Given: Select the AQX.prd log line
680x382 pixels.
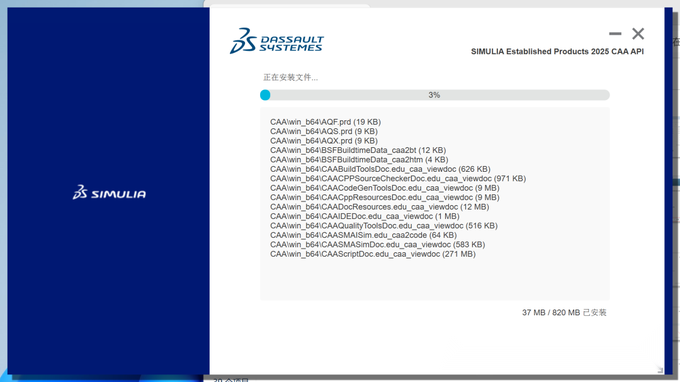Looking at the screenshot, I should coord(324,141).
